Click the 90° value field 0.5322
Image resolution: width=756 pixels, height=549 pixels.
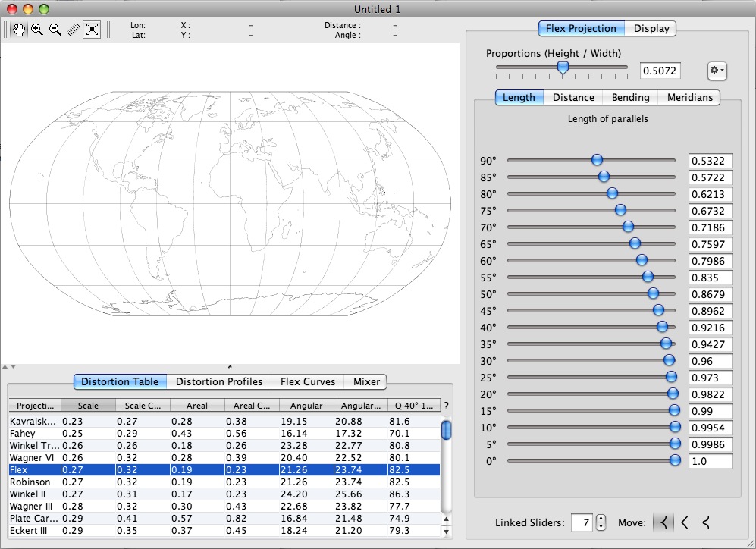tap(711, 161)
